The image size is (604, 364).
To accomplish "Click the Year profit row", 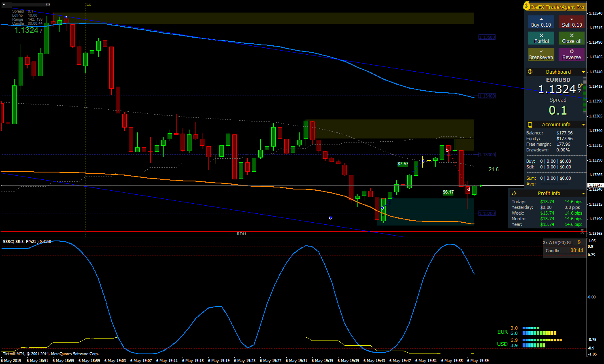I will click(x=547, y=224).
